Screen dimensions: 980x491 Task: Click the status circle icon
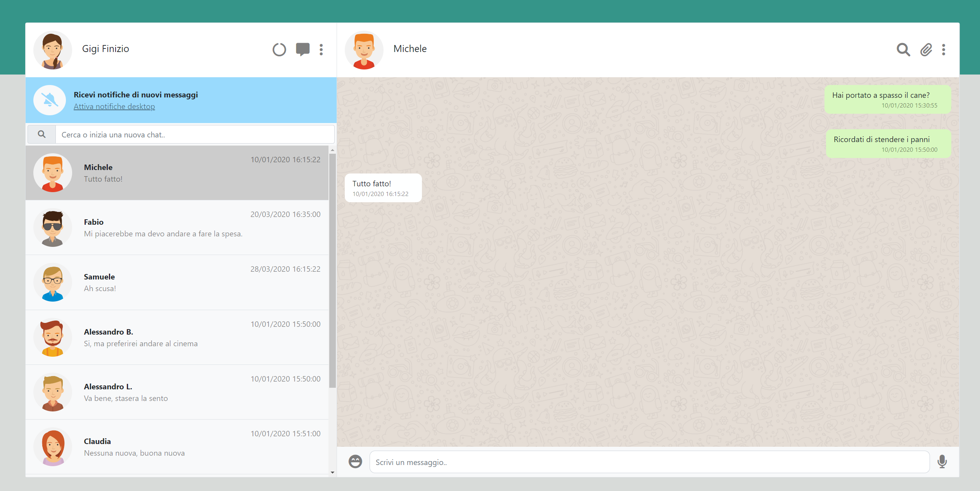pos(279,50)
